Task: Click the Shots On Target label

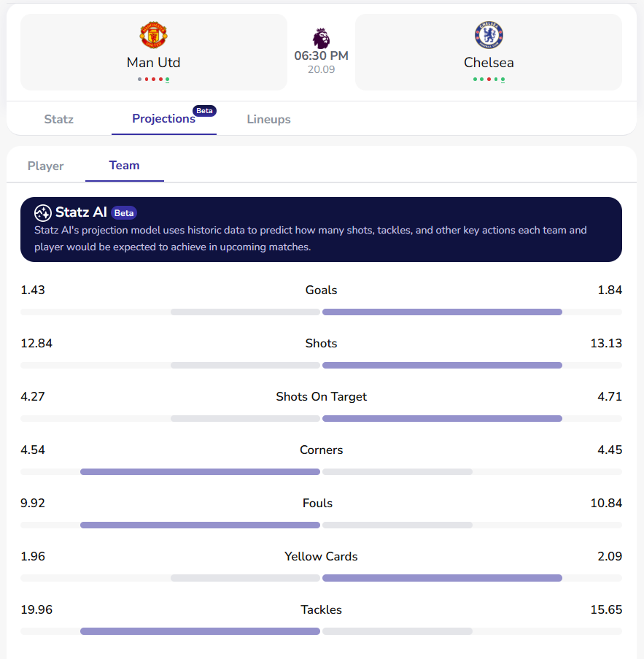Action: [321, 396]
